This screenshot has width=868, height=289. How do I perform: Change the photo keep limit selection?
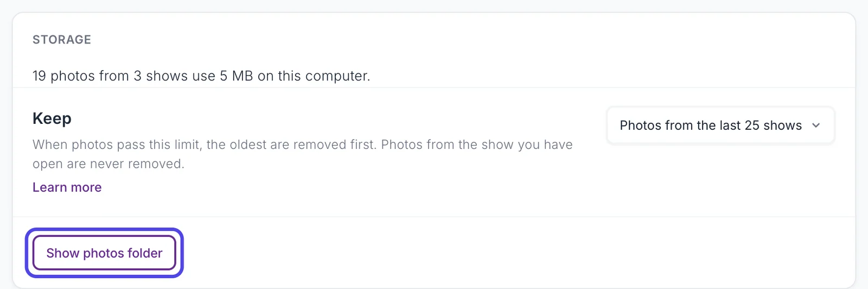point(720,125)
